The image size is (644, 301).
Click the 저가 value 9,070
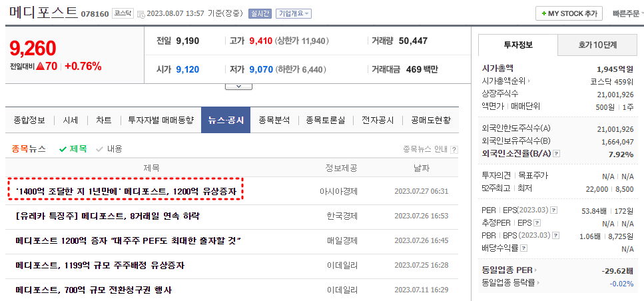pos(261,69)
